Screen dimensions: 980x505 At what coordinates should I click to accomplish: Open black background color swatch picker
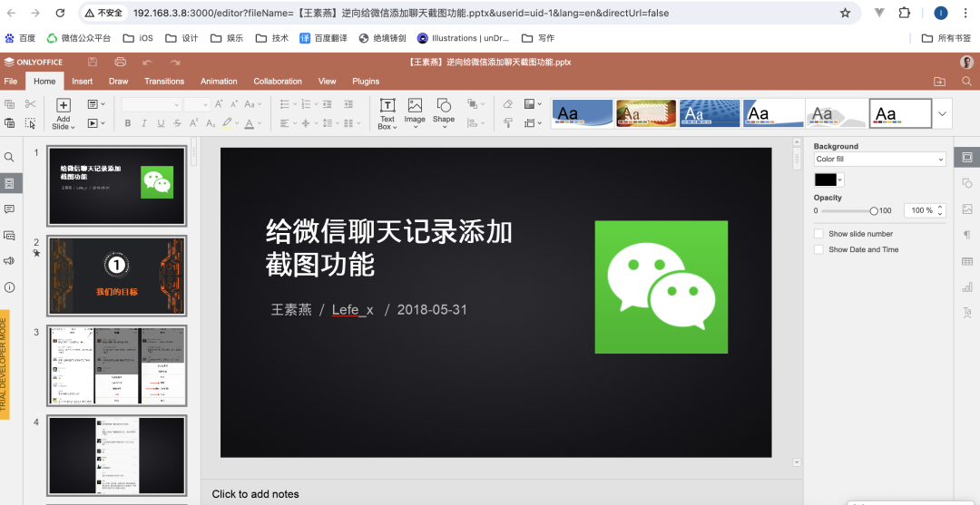[x=829, y=180]
